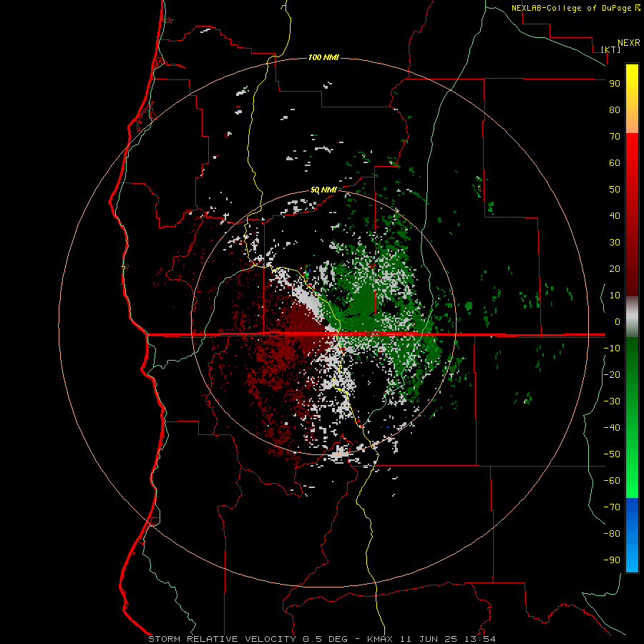Click the 20 value on velocity scale

(615, 268)
